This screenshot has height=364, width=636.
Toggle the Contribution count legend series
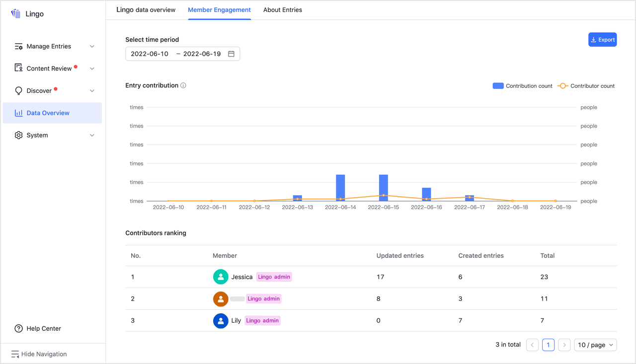click(x=523, y=85)
